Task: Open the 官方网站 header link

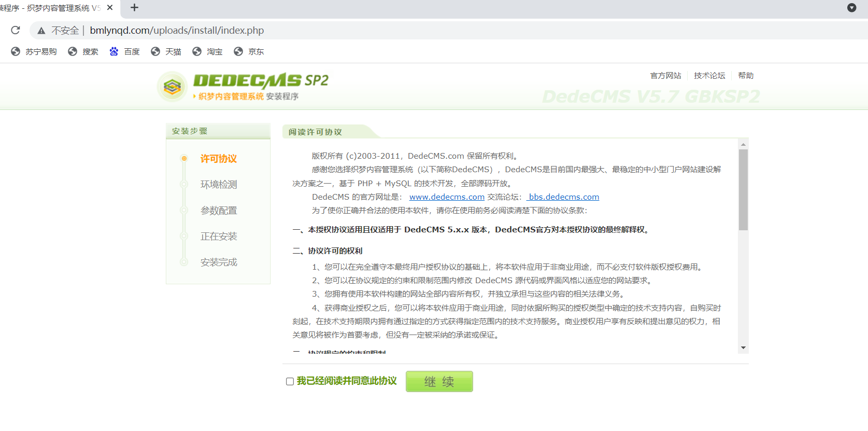Action: tap(665, 76)
